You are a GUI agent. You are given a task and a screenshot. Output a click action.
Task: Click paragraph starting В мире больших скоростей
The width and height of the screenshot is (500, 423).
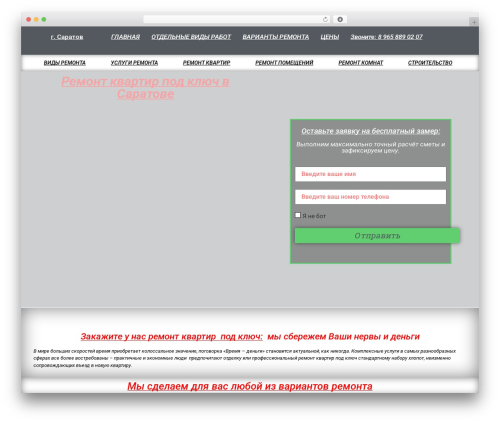pyautogui.click(x=244, y=358)
